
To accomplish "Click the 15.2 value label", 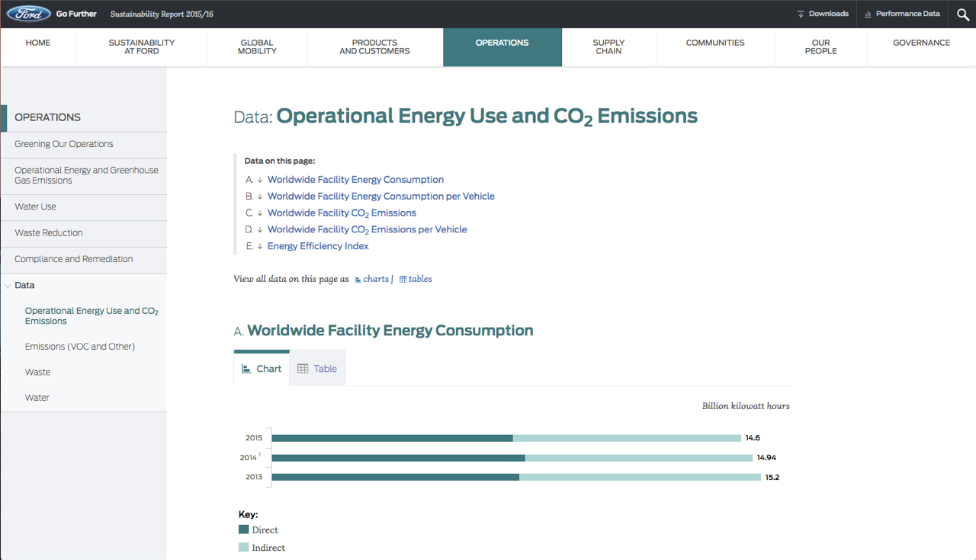I will (772, 478).
